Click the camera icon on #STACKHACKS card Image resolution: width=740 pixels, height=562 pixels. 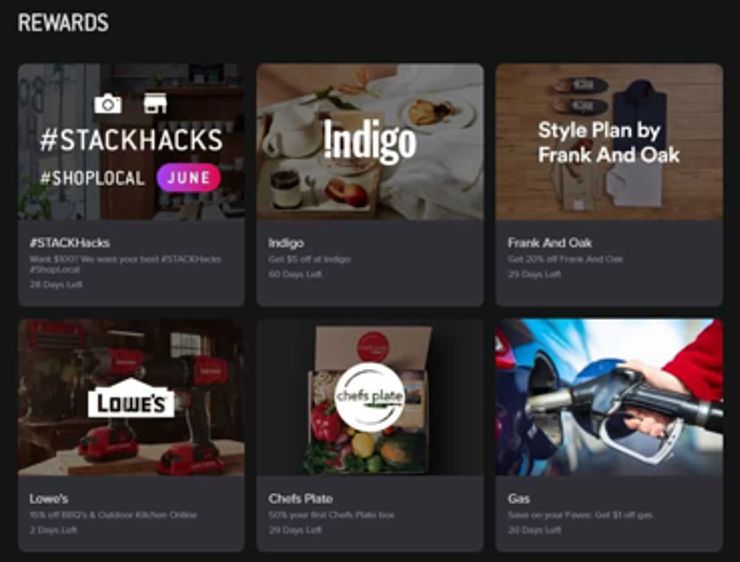pos(108,104)
